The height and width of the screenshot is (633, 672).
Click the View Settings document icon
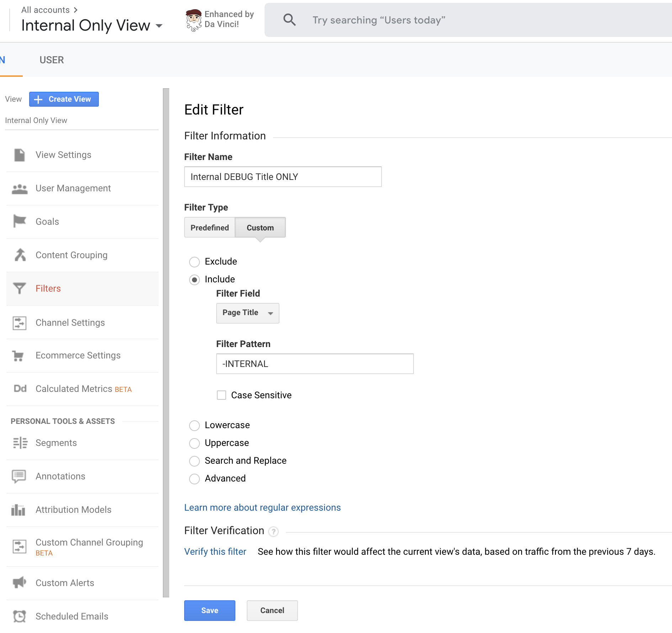coord(20,155)
